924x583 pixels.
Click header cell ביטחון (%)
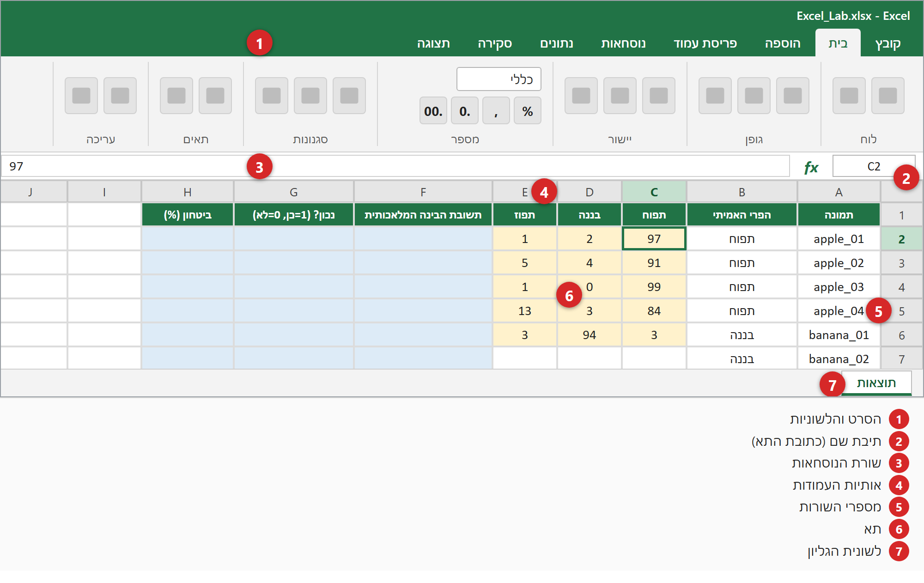pyautogui.click(x=188, y=215)
